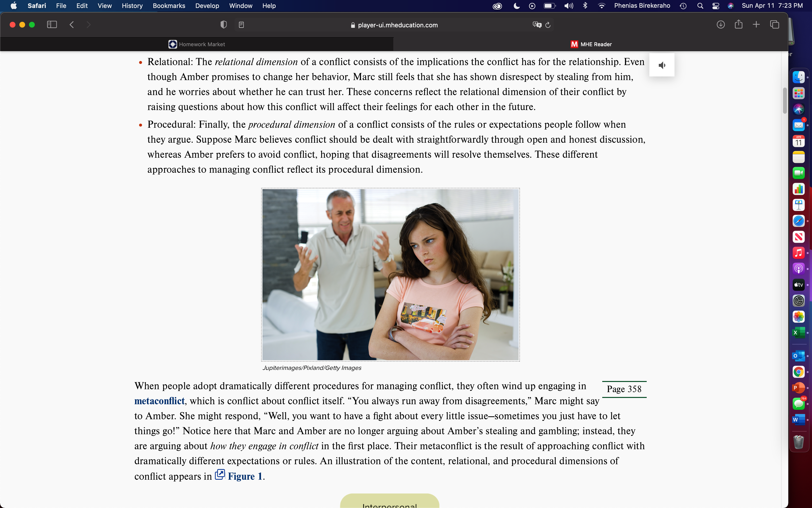
Task: Open a new Safari tab
Action: coord(756,24)
